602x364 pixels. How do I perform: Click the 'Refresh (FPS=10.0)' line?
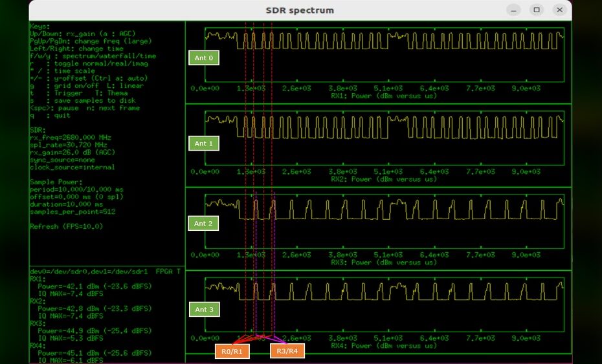[x=67, y=226]
